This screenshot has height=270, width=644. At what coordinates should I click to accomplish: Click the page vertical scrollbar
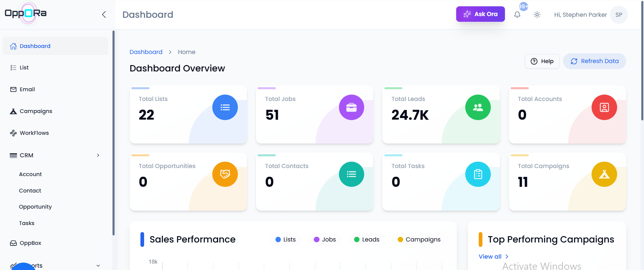[642, 60]
